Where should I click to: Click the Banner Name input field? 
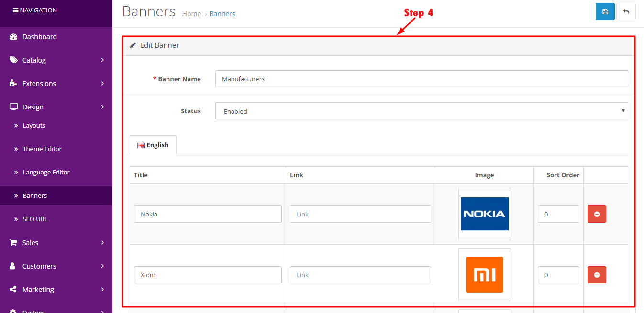(x=422, y=79)
